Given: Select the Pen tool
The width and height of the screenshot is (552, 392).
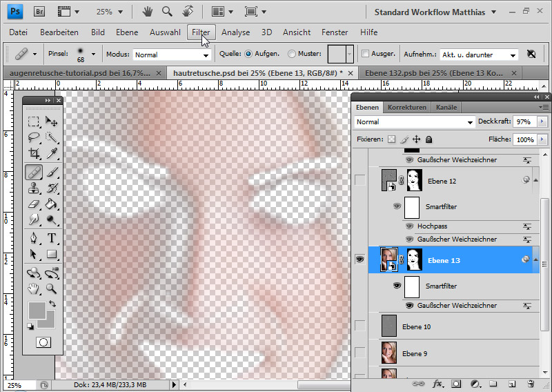Looking at the screenshot, I should point(34,238).
